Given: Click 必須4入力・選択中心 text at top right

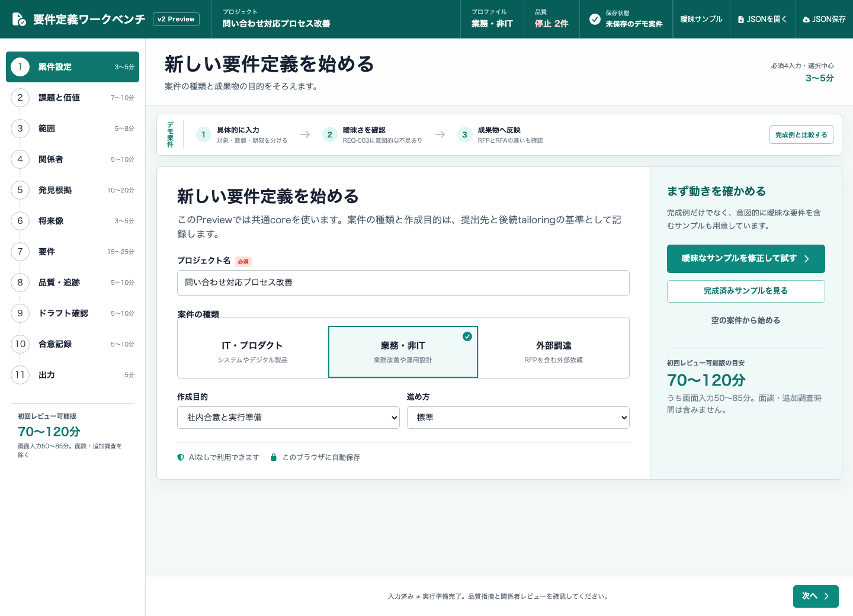Looking at the screenshot, I should coord(802,66).
